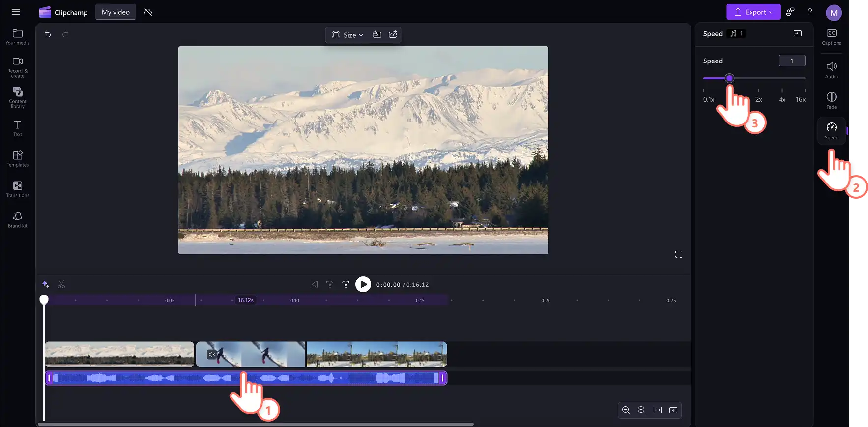Click the audio clip's right trim handle
The width and height of the screenshot is (868, 427).
tap(442, 378)
